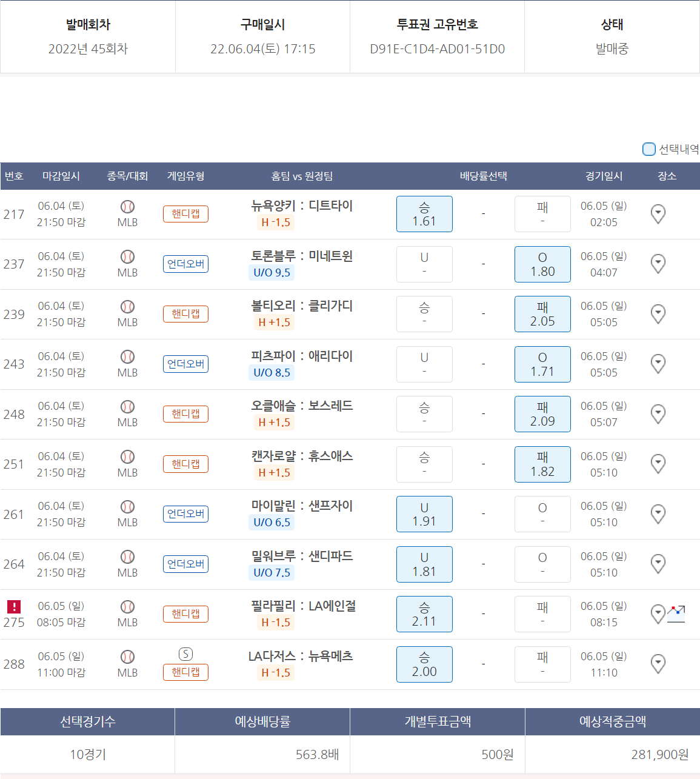
Task: Click the H -1.5 handicap under 뉴욕양키
Action: (x=275, y=222)
